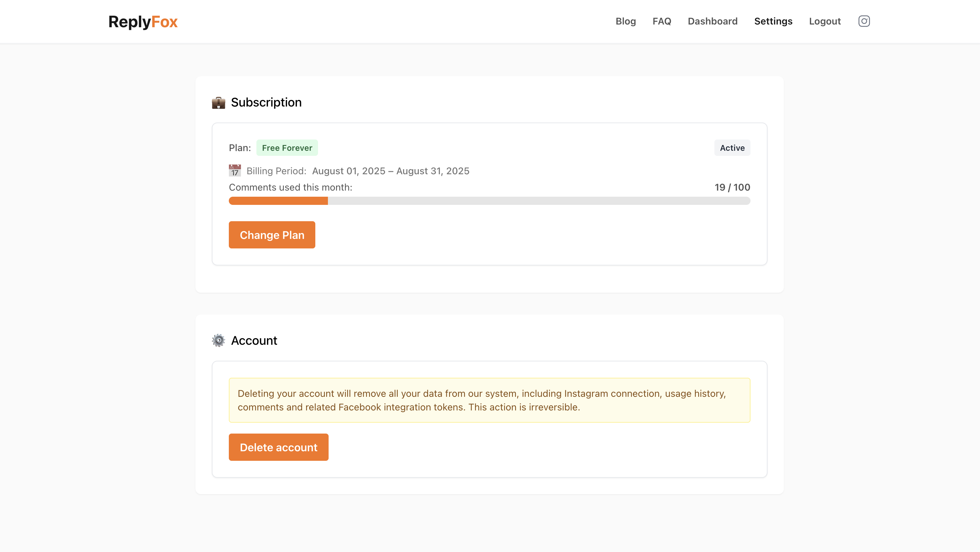Viewport: 980px width, 552px height.
Task: Go to the ReplyFox logo home link
Action: pos(143,22)
